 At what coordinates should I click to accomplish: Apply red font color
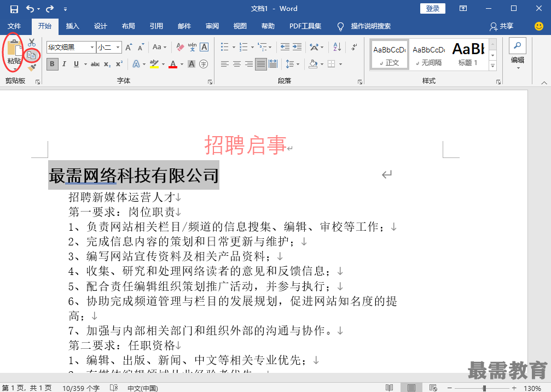pyautogui.click(x=173, y=64)
